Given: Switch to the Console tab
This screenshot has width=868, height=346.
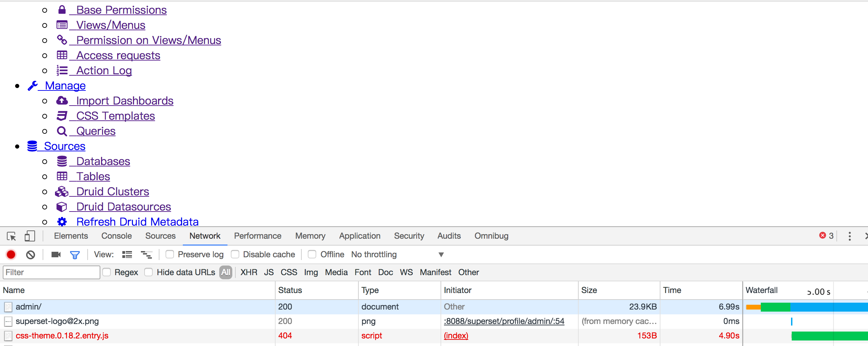Looking at the screenshot, I should pos(116,236).
